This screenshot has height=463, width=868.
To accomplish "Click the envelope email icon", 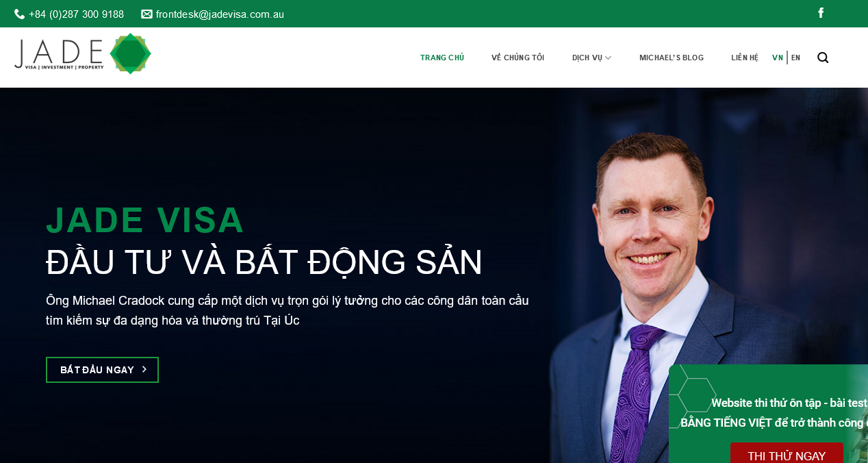I will [146, 14].
